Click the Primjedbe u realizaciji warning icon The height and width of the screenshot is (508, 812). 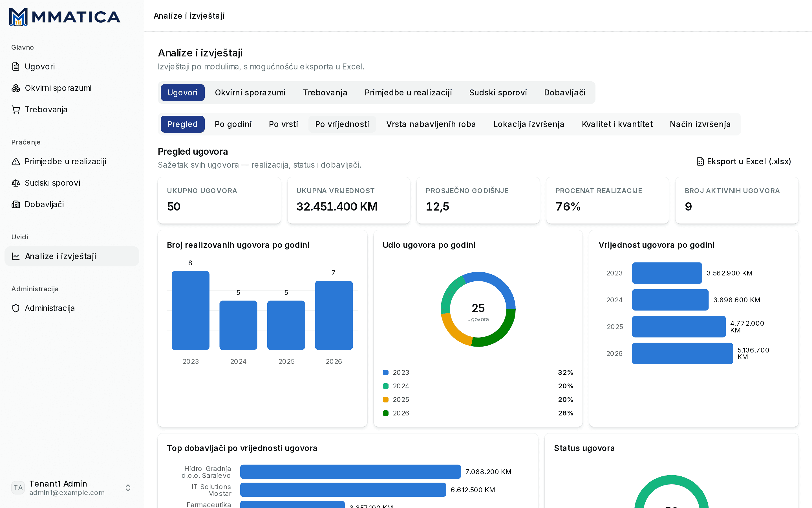tap(16, 162)
